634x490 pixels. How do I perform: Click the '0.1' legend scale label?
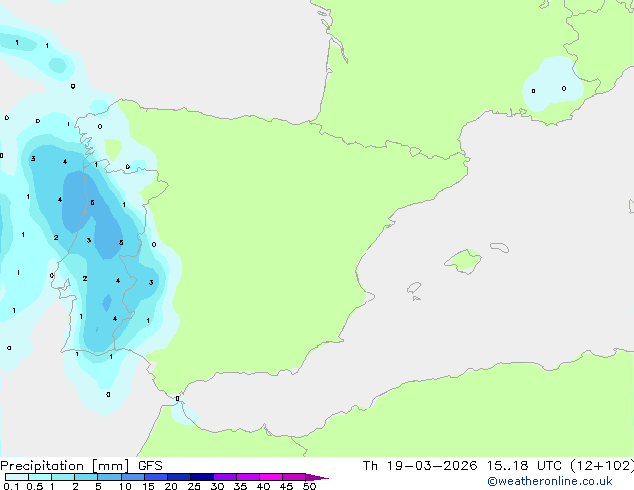(x=11, y=486)
